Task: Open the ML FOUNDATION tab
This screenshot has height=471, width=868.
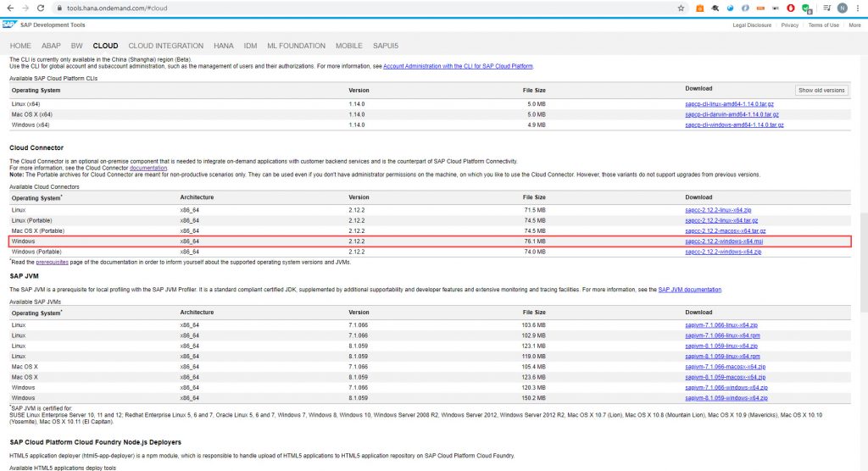Action: point(296,46)
